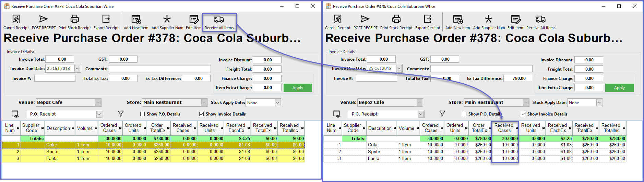
Task: Select Sprite row in right window
Action: 475,151
